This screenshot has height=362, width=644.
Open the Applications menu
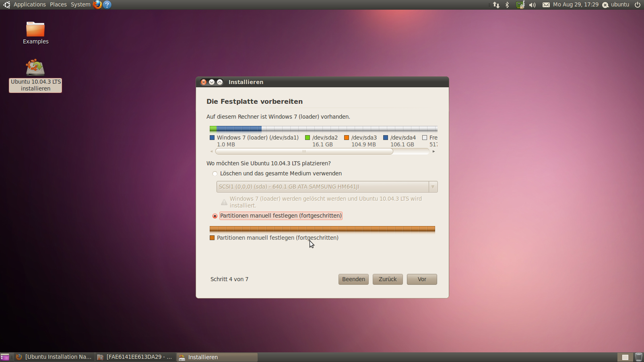pos(29,4)
